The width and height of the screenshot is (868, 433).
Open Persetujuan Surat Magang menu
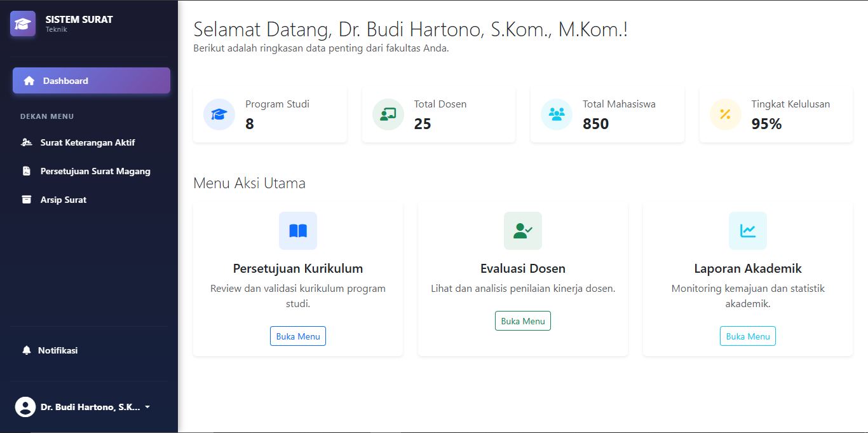(95, 171)
